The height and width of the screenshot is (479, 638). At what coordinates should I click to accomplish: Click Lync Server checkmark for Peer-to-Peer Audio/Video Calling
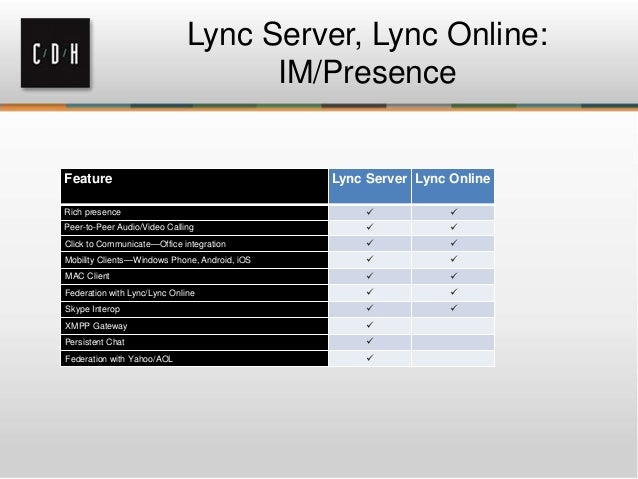pyautogui.click(x=369, y=227)
